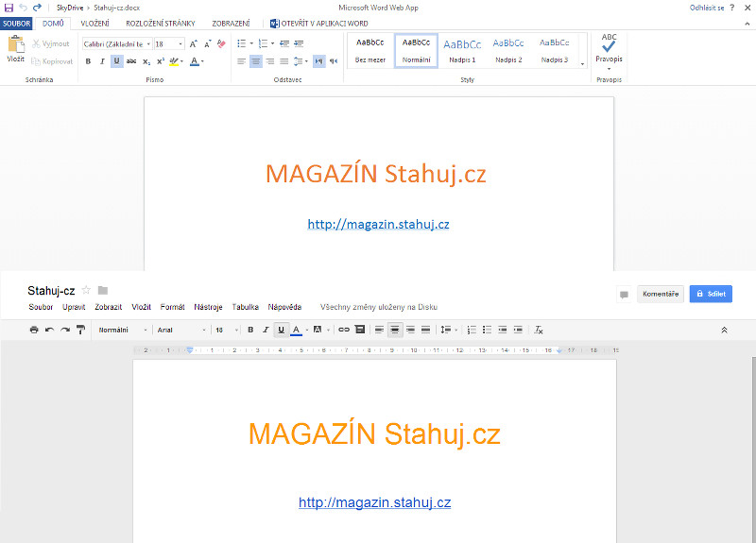This screenshot has width=756, height=543.
Task: Star the Stahuj-cz document
Action: [x=86, y=290]
